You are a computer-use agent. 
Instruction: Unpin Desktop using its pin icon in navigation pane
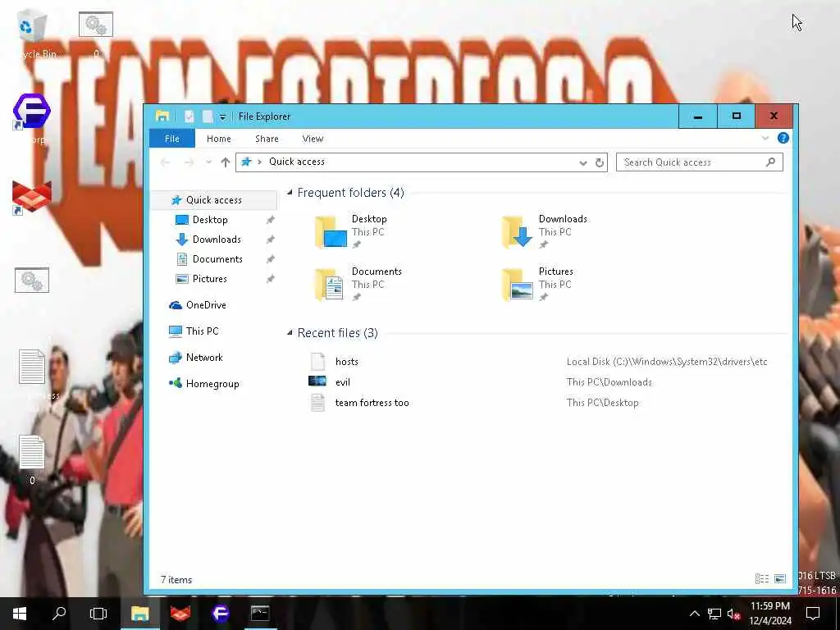pos(271,220)
